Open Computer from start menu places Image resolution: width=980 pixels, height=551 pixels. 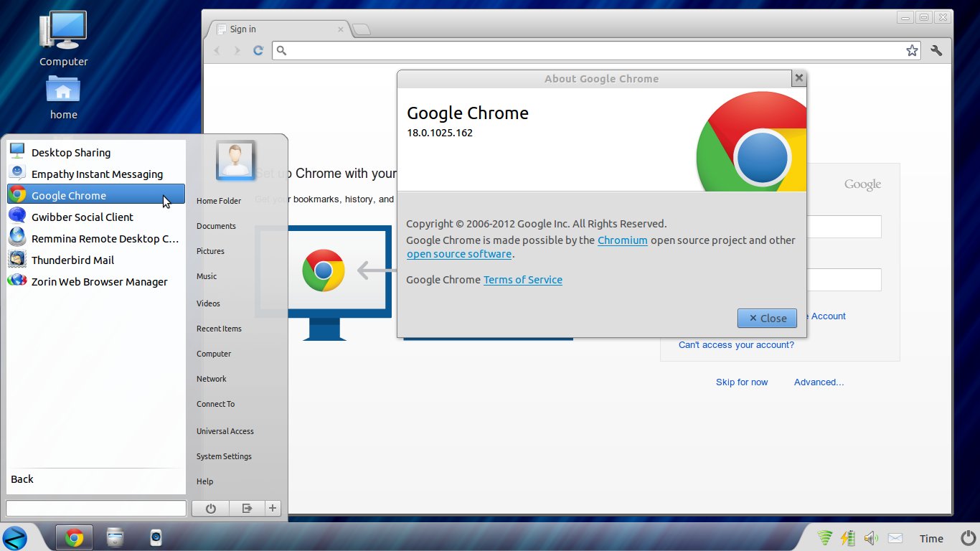pyautogui.click(x=214, y=354)
